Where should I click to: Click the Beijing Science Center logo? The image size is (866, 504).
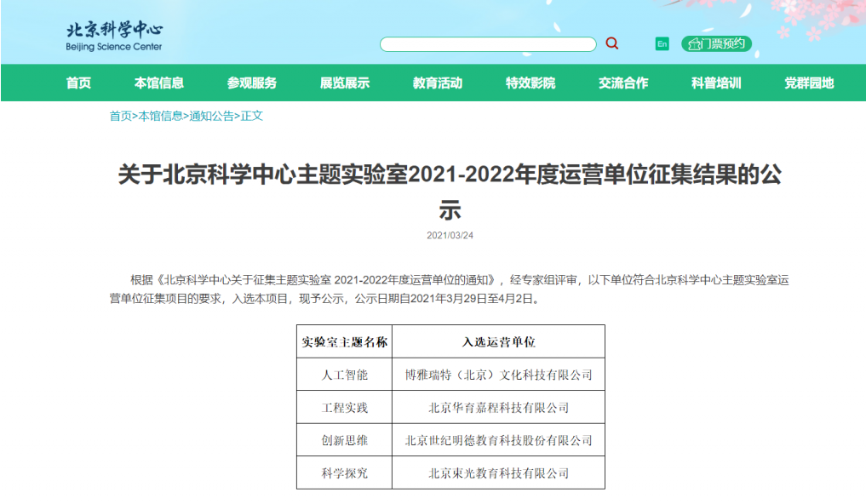[x=114, y=36]
